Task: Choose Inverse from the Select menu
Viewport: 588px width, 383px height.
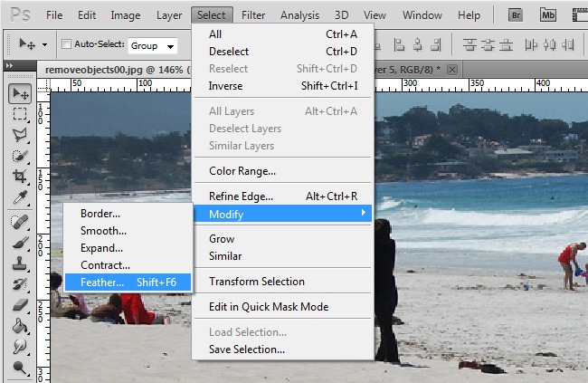Action: (225, 86)
